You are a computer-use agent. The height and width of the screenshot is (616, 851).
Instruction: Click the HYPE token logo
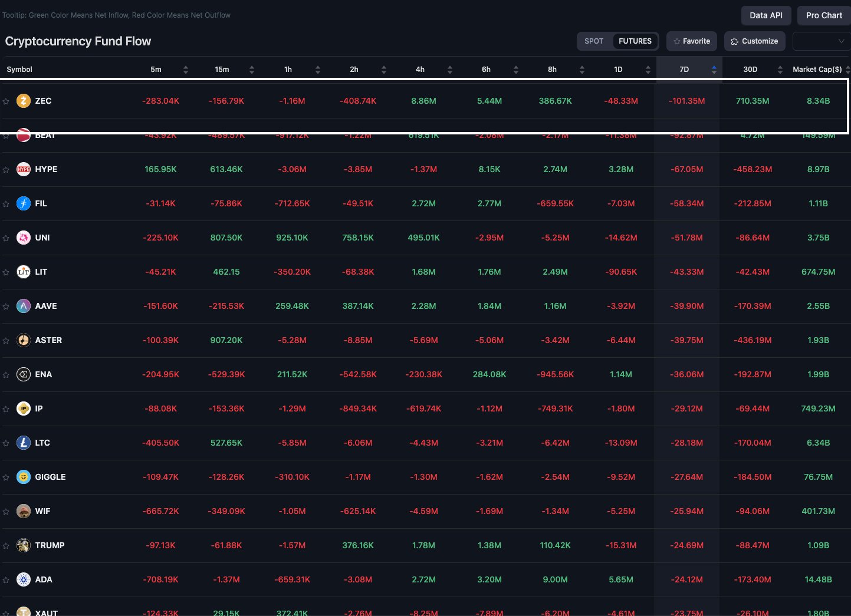(x=23, y=169)
